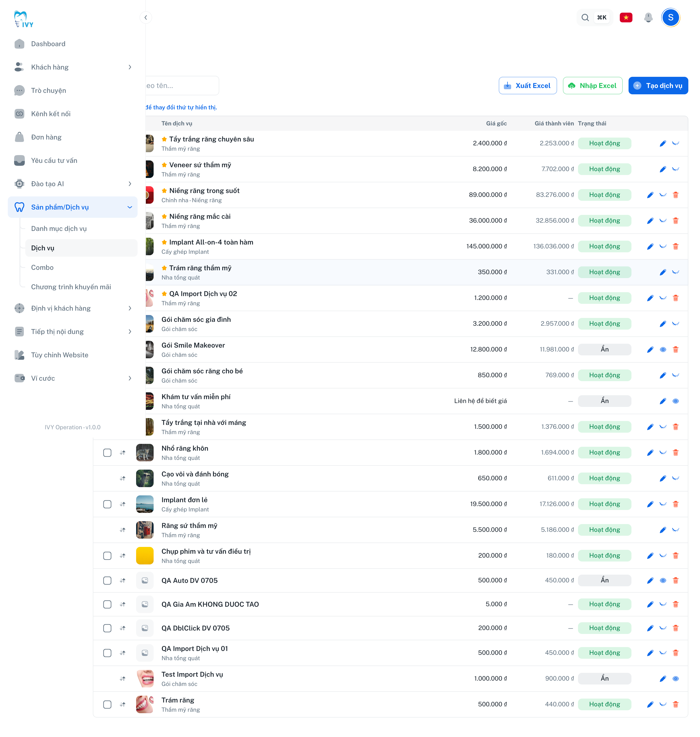The image size is (700, 737).
Task: Delete the QA Import Dịch vụ 01 row
Action: [x=675, y=653]
